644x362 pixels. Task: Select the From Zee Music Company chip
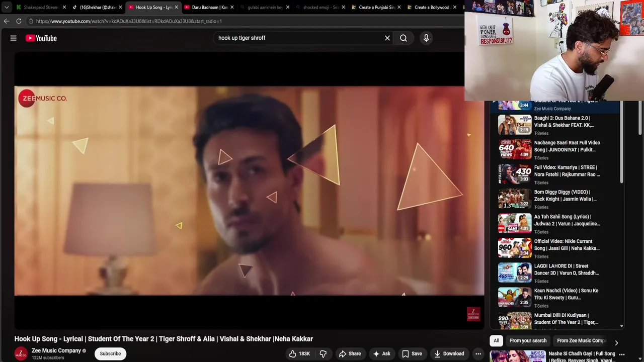pos(582,341)
